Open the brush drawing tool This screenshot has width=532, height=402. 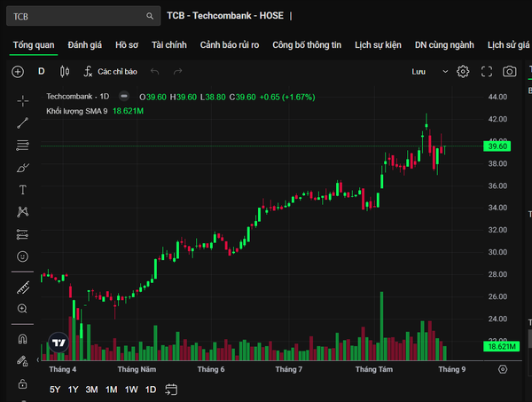coord(23,168)
